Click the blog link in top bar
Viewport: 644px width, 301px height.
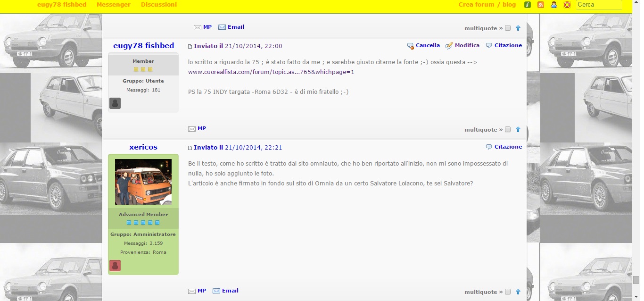(x=509, y=5)
